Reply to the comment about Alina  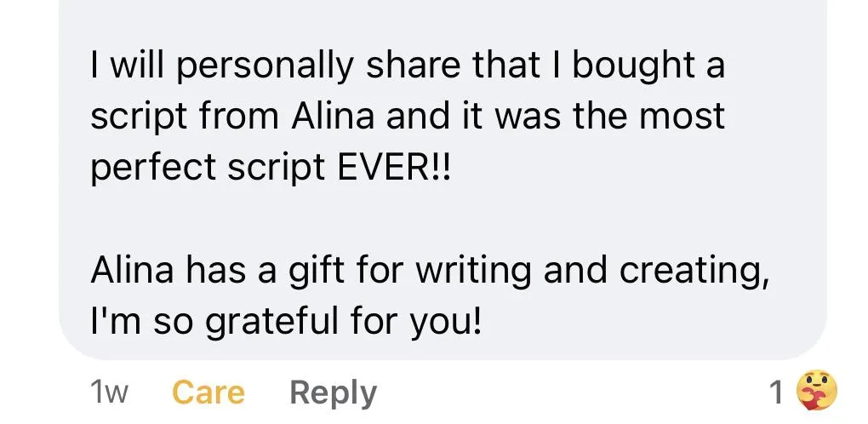(x=333, y=392)
